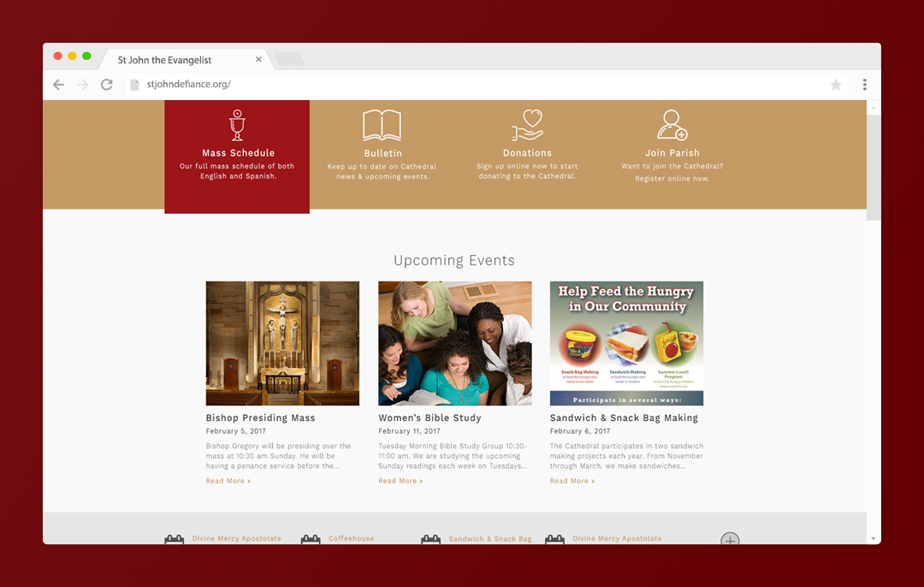Close the St John the Evangelist tab

click(258, 59)
